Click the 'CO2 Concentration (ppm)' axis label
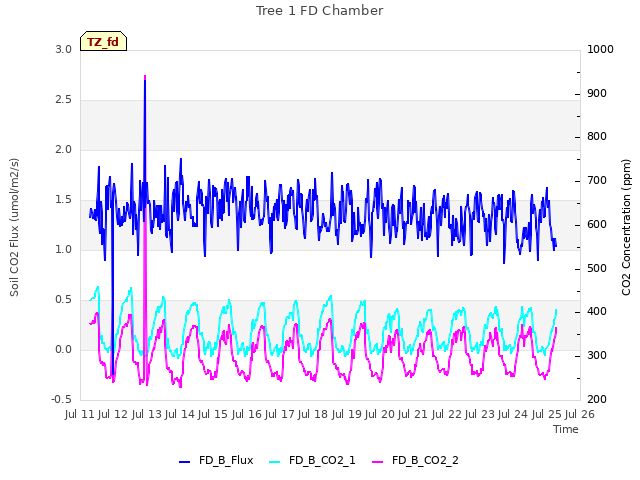The height and width of the screenshot is (480, 640). coord(626,227)
